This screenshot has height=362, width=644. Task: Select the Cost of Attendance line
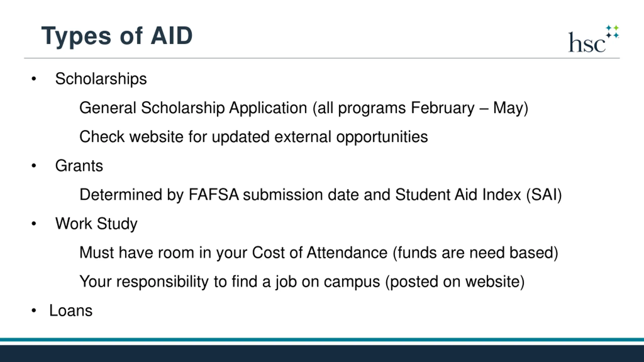coord(319,253)
